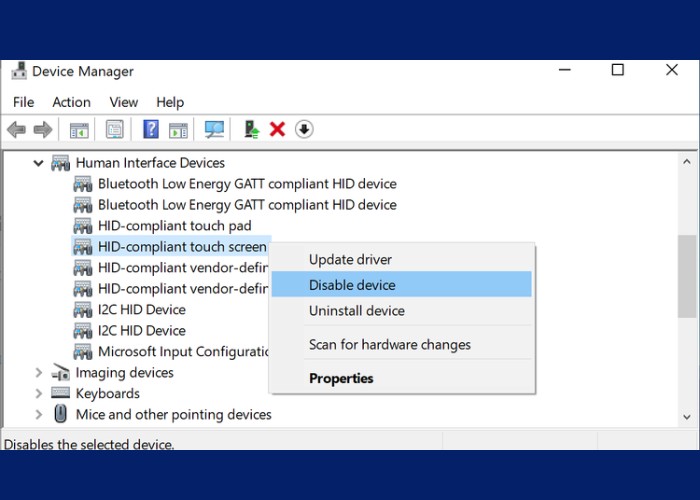Expand the Keyboards category

coord(39,394)
